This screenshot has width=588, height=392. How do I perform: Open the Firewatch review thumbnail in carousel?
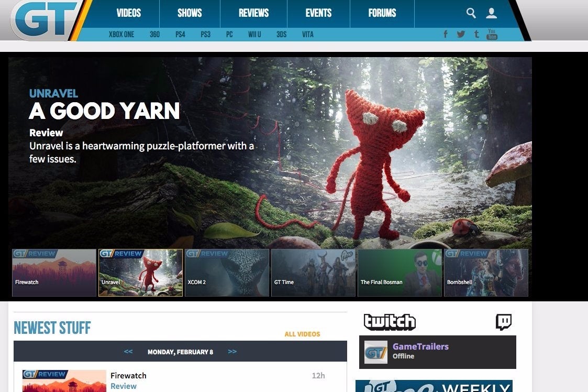(x=54, y=273)
